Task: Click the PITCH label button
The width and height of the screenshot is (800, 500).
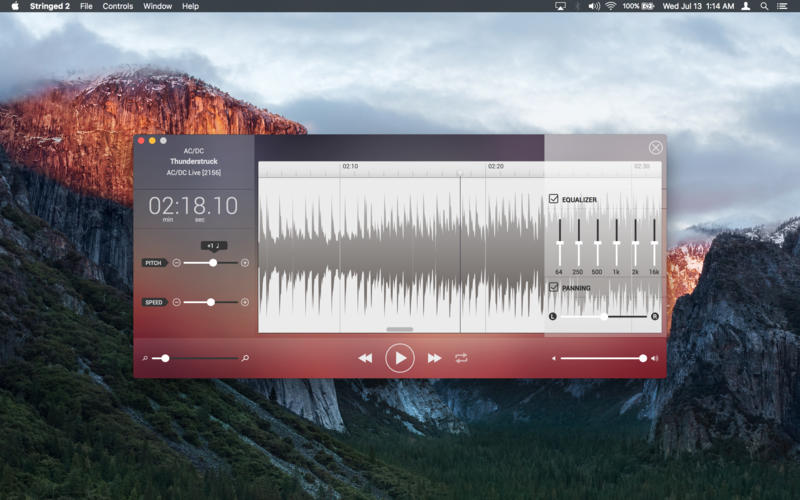Action: (x=154, y=263)
